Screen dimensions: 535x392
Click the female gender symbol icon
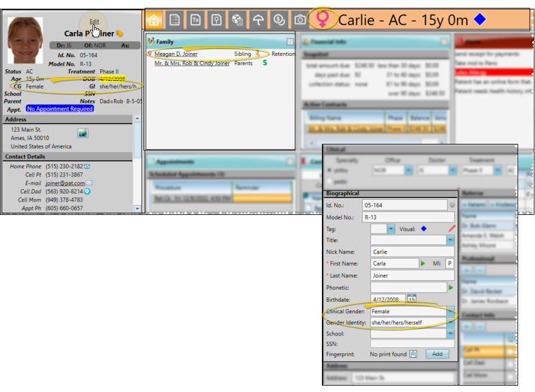coord(321,20)
